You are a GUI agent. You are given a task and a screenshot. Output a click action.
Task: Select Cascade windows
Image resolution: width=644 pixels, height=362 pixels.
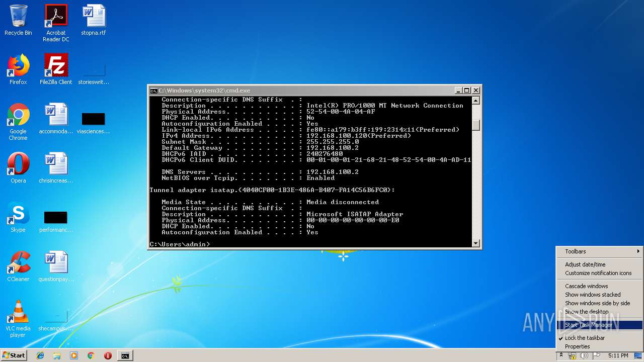[x=600, y=286]
